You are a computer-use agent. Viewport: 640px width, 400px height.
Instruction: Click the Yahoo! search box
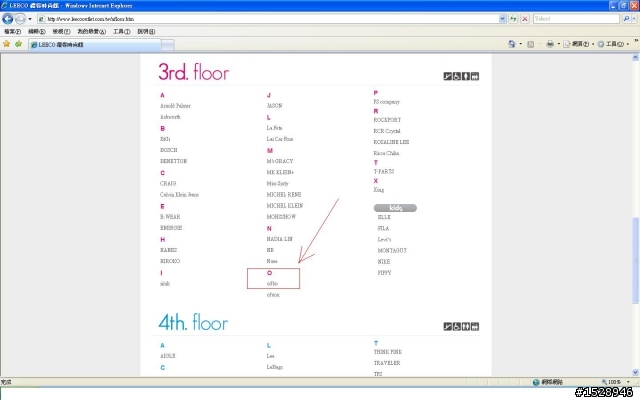click(576, 19)
